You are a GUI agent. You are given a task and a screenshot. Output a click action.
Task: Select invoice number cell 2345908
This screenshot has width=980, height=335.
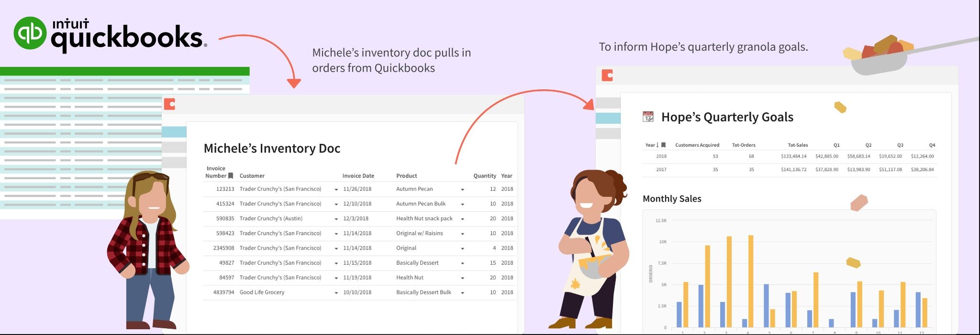pyautogui.click(x=223, y=249)
